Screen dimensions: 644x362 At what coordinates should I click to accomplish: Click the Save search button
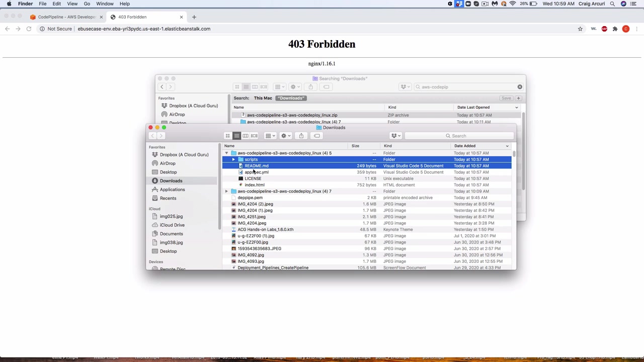pyautogui.click(x=506, y=98)
